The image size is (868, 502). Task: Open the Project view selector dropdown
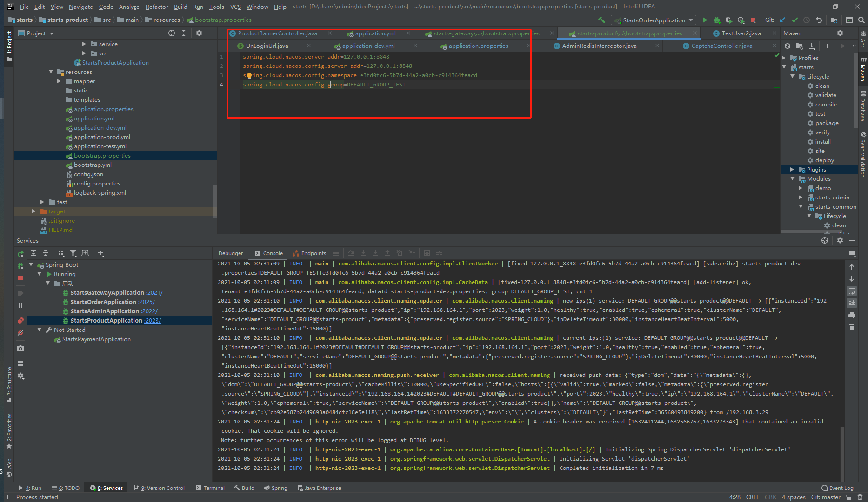tap(36, 33)
